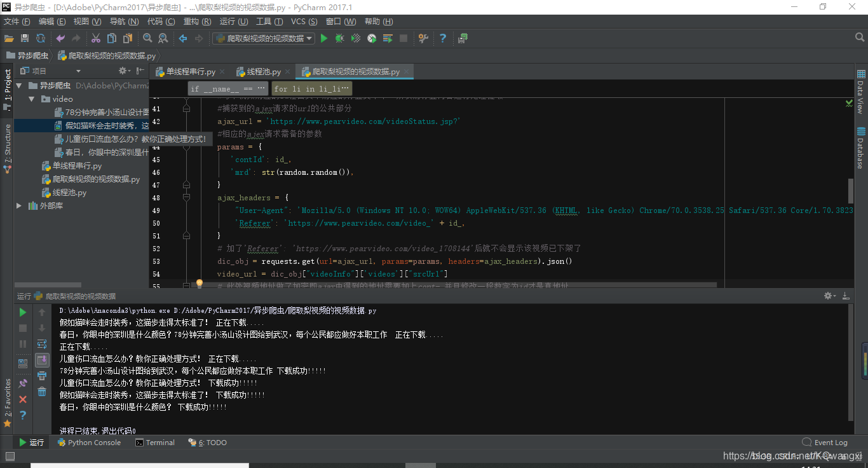Collapse the 异步爬虫 project root node

[18, 85]
